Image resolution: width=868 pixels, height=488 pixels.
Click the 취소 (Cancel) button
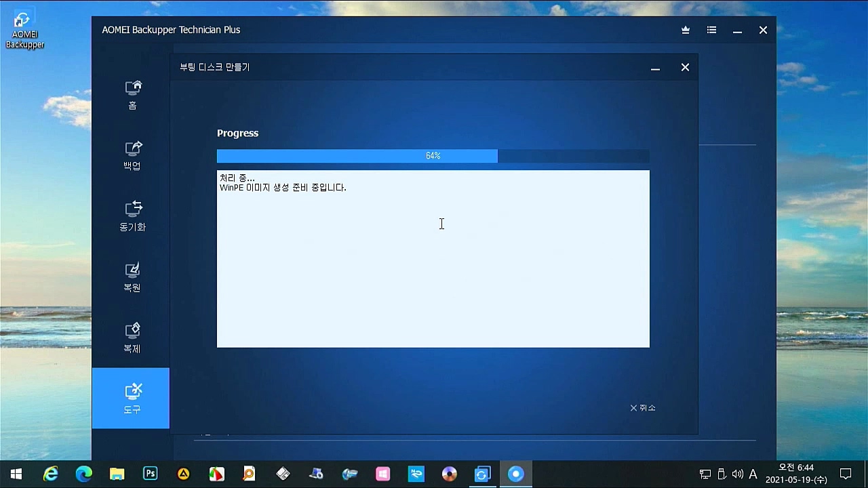click(x=643, y=408)
